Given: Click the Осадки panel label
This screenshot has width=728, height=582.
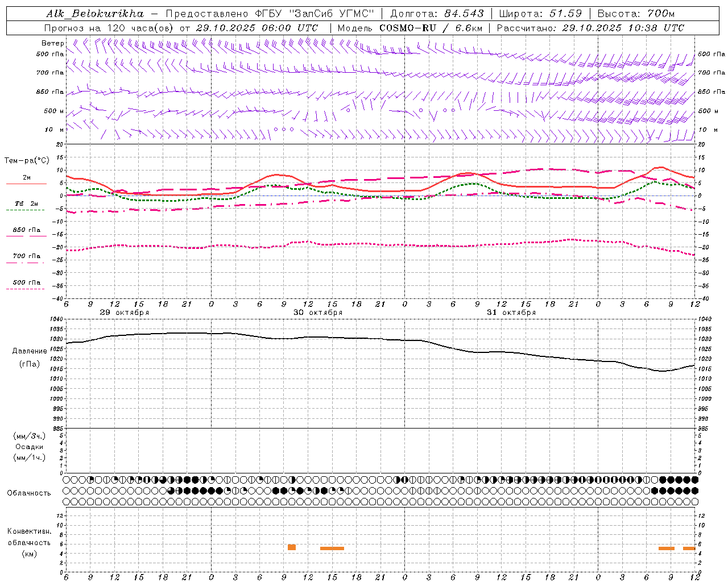Looking at the screenshot, I should tap(30, 447).
